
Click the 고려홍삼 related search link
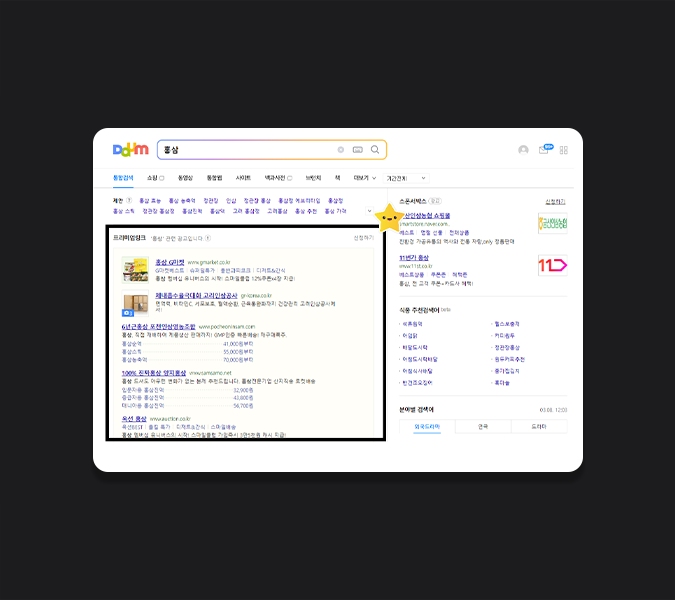[x=277, y=211]
